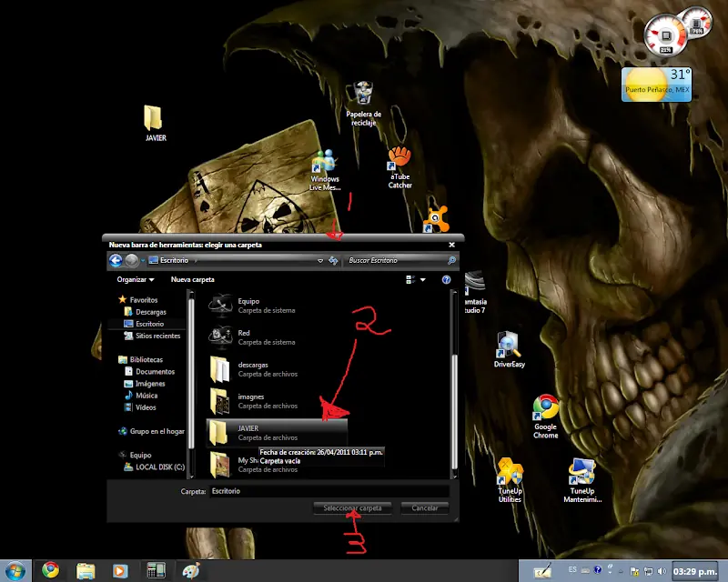Open the calculator-like taskbar icon

[x=156, y=570]
